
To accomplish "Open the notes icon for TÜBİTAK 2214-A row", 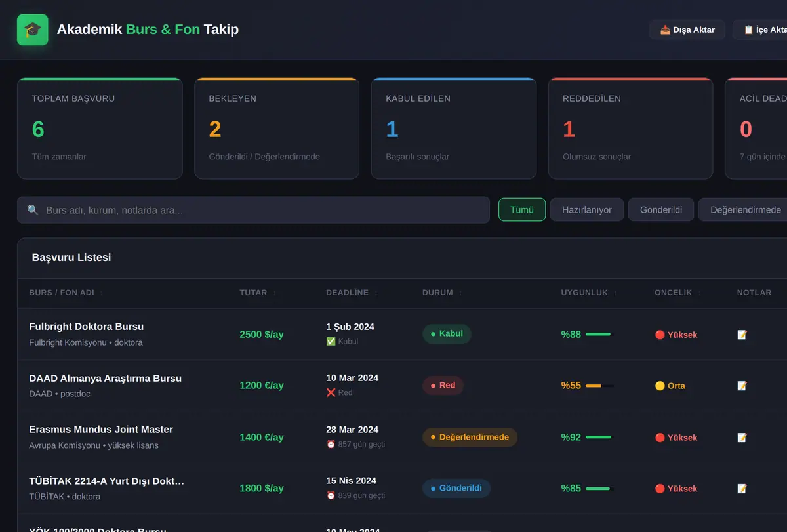I will pos(742,489).
